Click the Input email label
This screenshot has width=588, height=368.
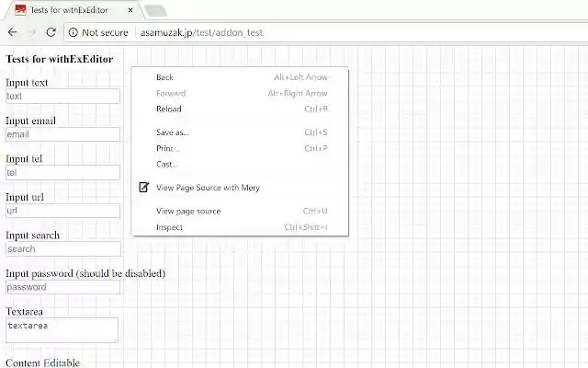click(x=30, y=121)
